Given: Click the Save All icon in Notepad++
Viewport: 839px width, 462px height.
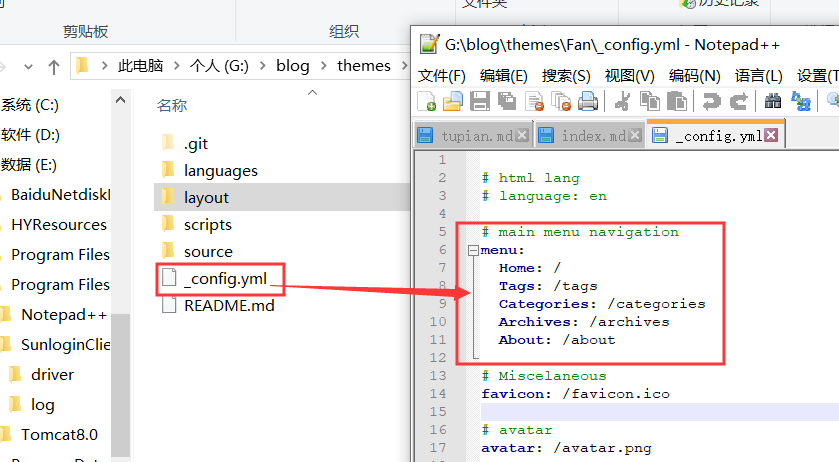Looking at the screenshot, I should point(507,101).
